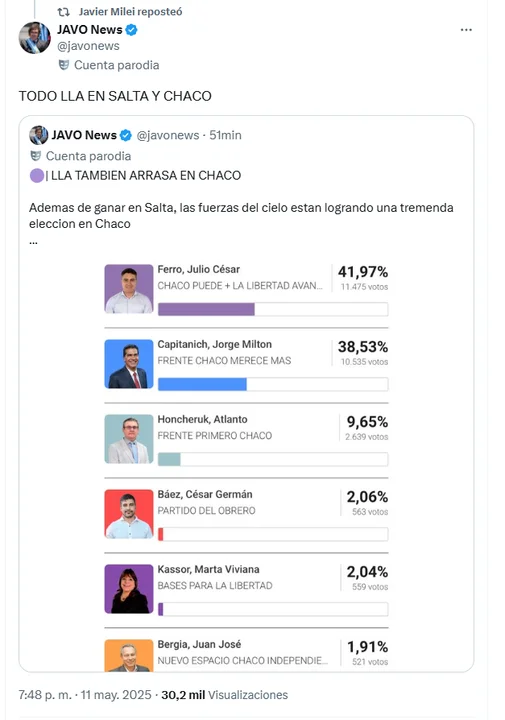Click the purple circle emoji before LLA TAMBIEN

coord(37,175)
